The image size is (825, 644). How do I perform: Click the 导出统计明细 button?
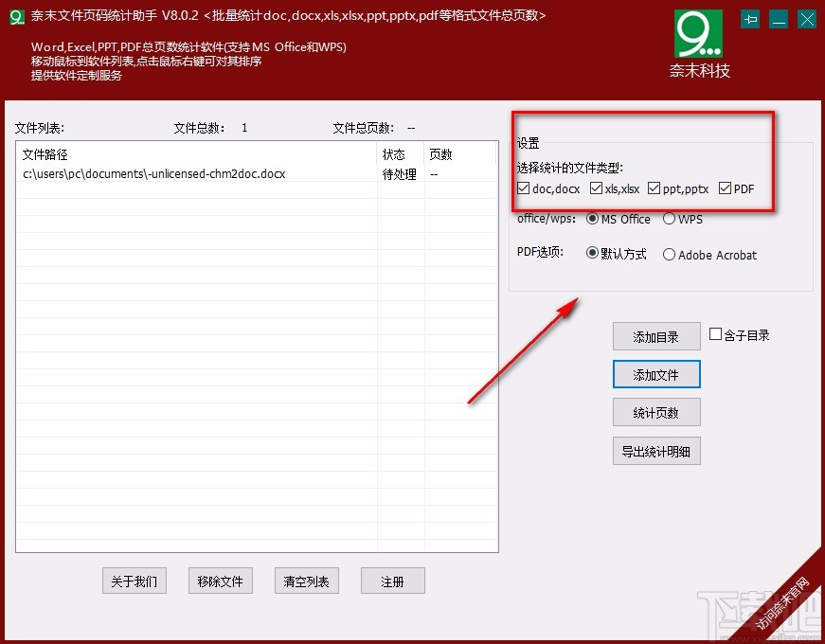[x=656, y=451]
